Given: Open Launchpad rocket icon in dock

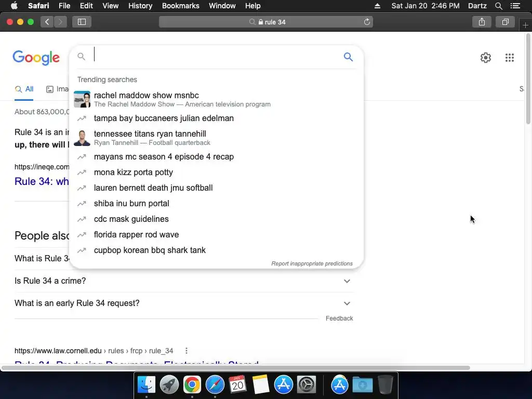Looking at the screenshot, I should tap(169, 385).
